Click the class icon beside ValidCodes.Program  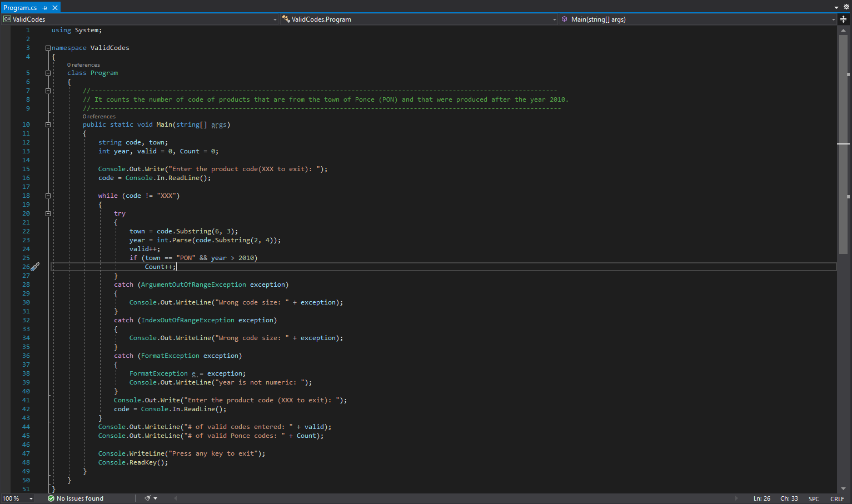(284, 19)
